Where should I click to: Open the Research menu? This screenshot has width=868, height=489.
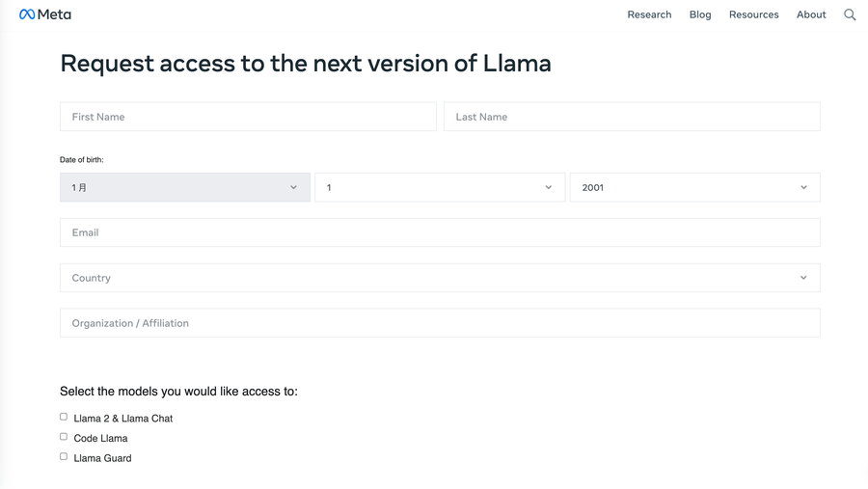(x=649, y=14)
